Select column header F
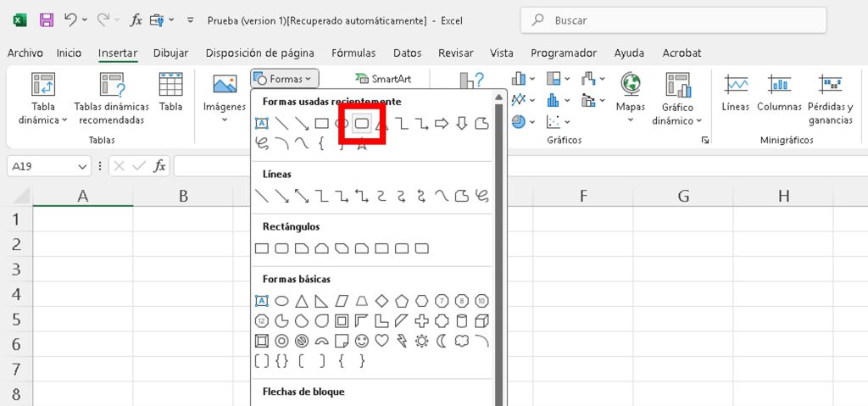868x406 pixels. pos(583,197)
